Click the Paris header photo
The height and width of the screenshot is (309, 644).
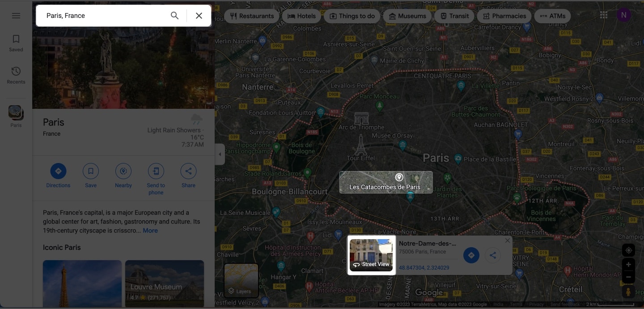point(123,67)
